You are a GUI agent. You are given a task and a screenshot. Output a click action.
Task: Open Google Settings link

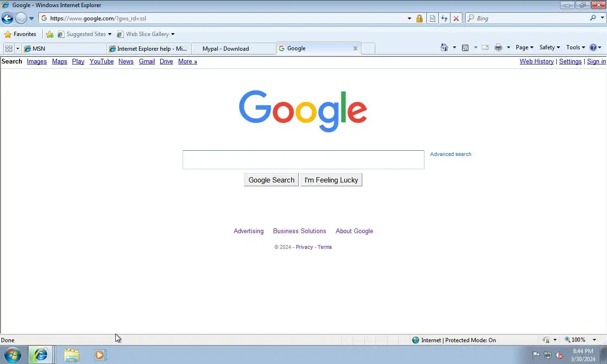570,62
